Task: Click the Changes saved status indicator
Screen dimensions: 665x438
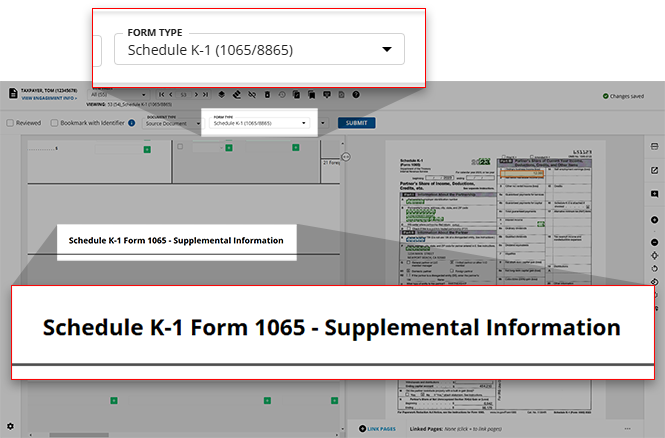Action: coord(623,96)
